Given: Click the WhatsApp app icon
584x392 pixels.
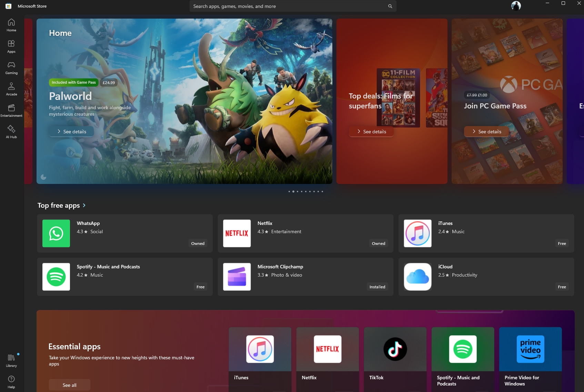Looking at the screenshot, I should point(56,233).
